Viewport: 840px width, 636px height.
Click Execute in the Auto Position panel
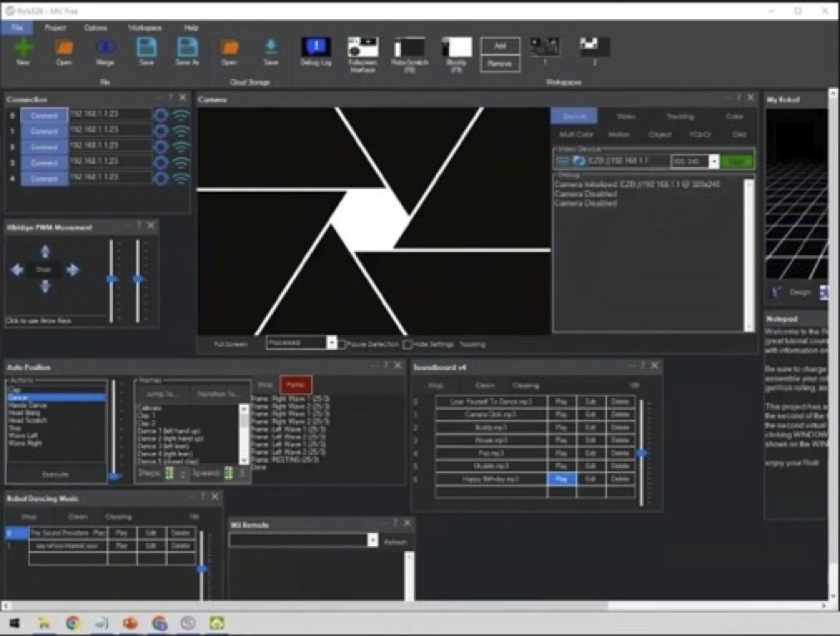pyautogui.click(x=55, y=475)
